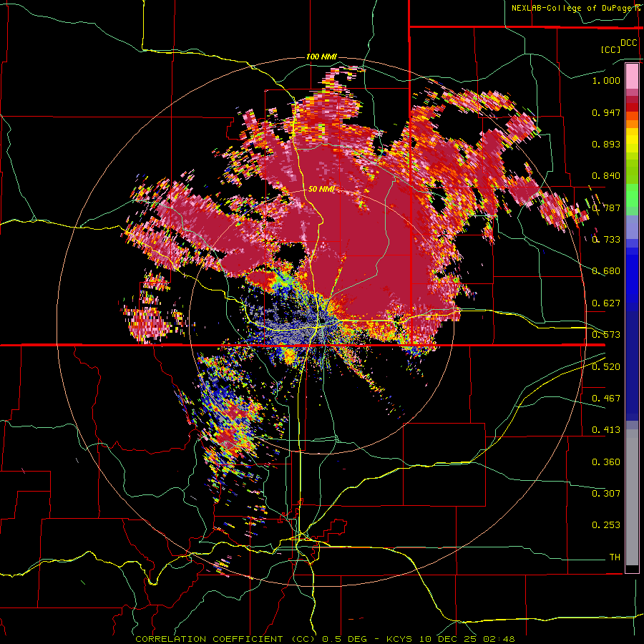Click the 0.413 color scale value
This screenshot has height=644, width=644.
(x=606, y=430)
